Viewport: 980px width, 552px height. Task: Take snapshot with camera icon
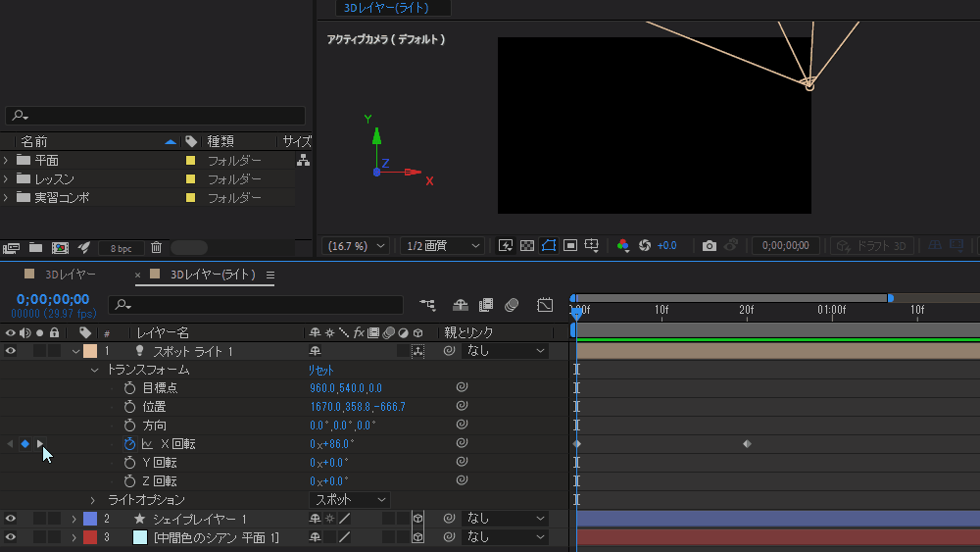(x=709, y=246)
